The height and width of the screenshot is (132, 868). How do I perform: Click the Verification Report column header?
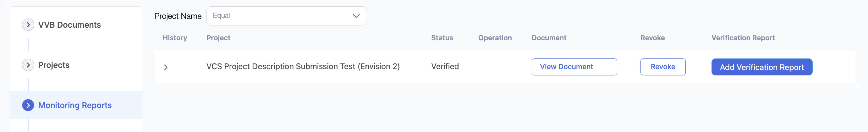[743, 38]
